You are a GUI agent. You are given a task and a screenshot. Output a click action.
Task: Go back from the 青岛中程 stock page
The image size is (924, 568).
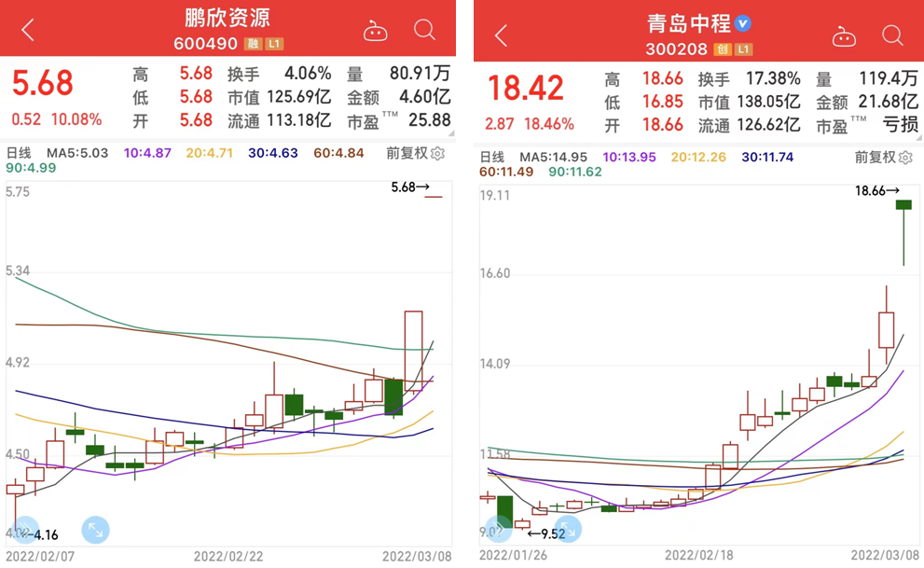tap(501, 35)
